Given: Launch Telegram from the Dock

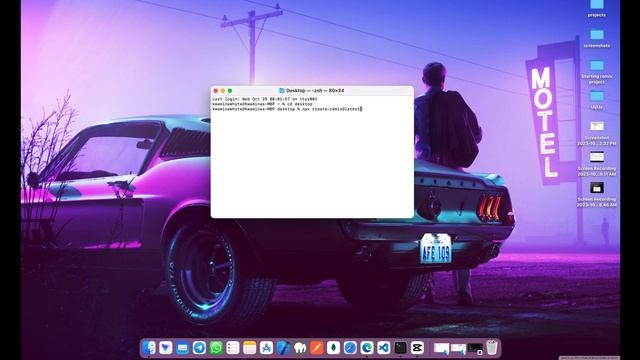Looking at the screenshot, I should [199, 348].
